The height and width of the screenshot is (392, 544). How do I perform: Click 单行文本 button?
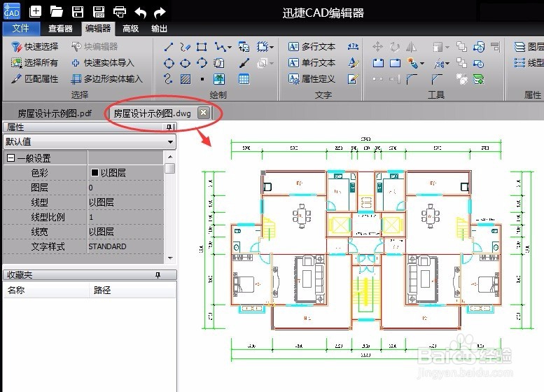(312, 63)
